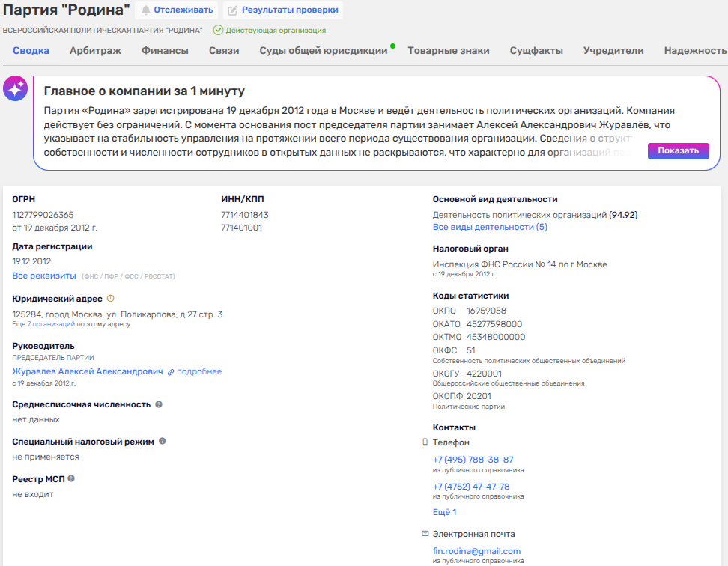
Task: Click heading Главное о компании за 1 минуту
Action: 145,91
